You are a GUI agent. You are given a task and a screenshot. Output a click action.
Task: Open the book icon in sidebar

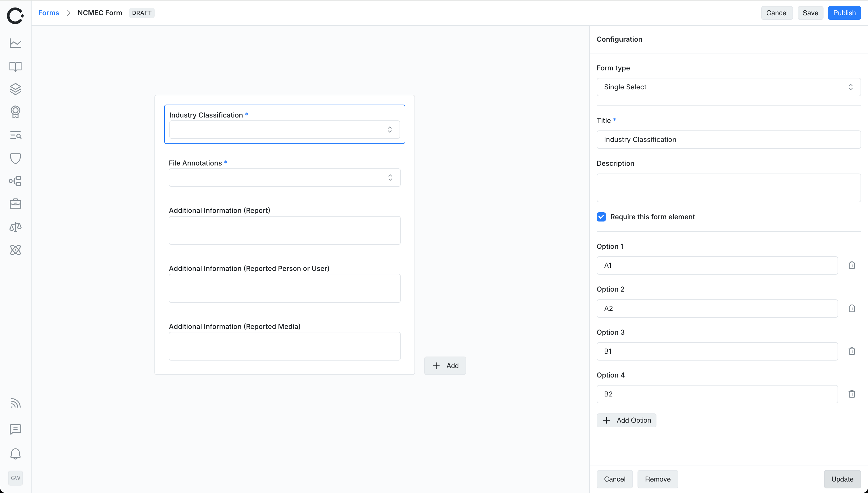(15, 66)
